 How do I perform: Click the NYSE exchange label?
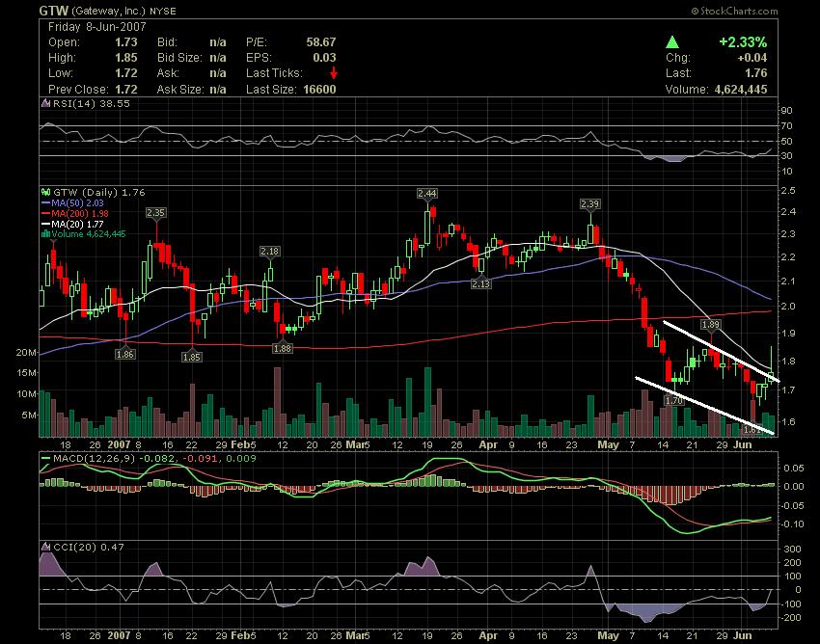[x=163, y=11]
